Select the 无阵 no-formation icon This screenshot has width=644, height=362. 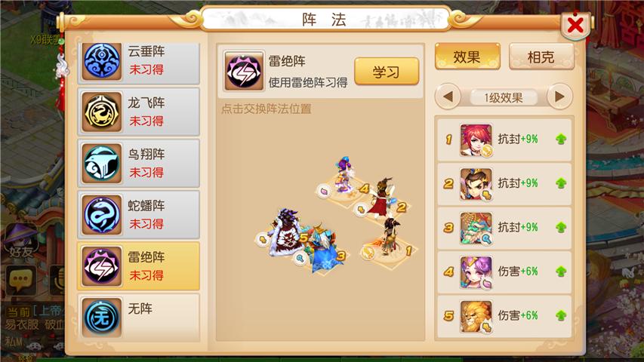tap(102, 318)
